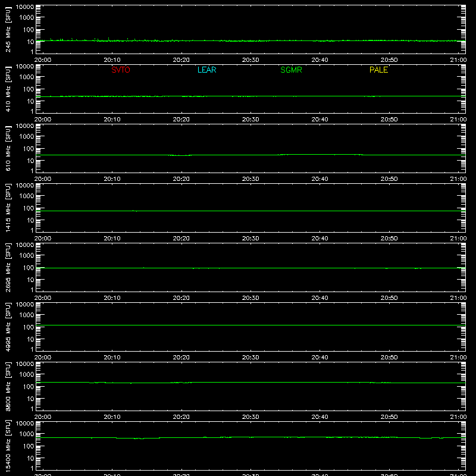
Task: Click 20:10 tick under the 610 MHz plot
Action: point(112,179)
